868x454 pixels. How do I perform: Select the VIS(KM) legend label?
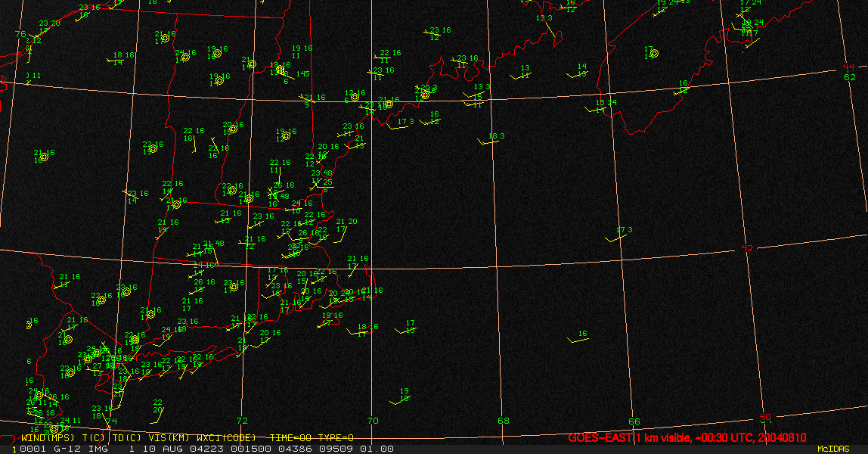click(x=169, y=438)
